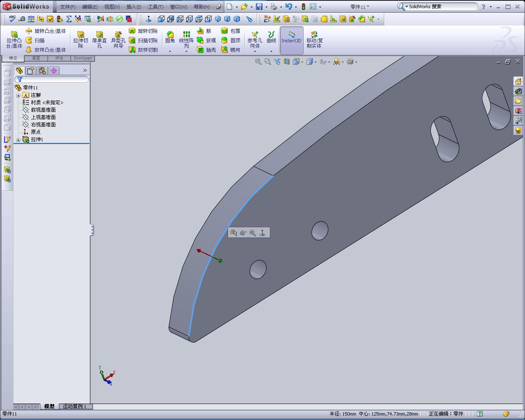Screen dimensions: 525x420
Task: Click the Save icon in the title toolbar
Action: (259, 7)
